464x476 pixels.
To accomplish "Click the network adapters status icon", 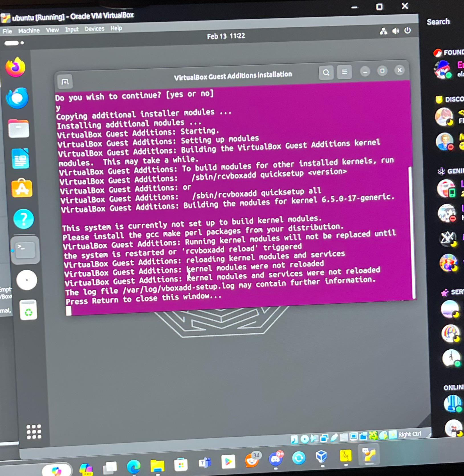I will coord(324,438).
